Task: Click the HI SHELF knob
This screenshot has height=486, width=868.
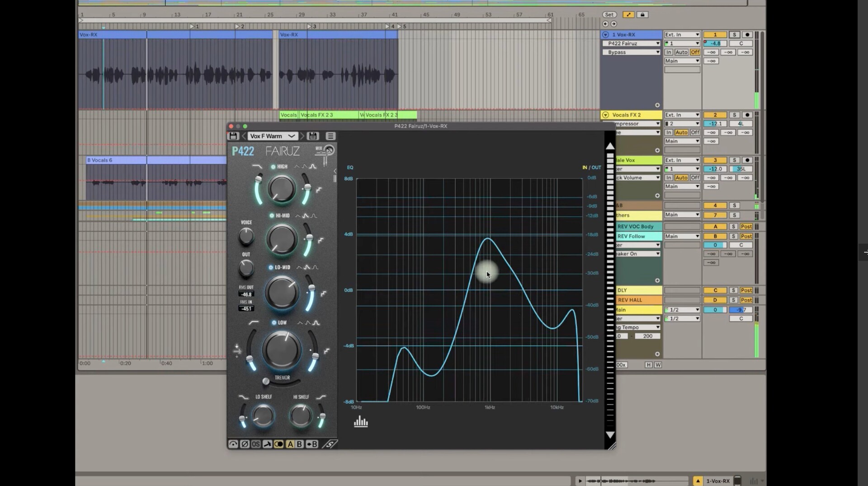Action: tap(300, 416)
